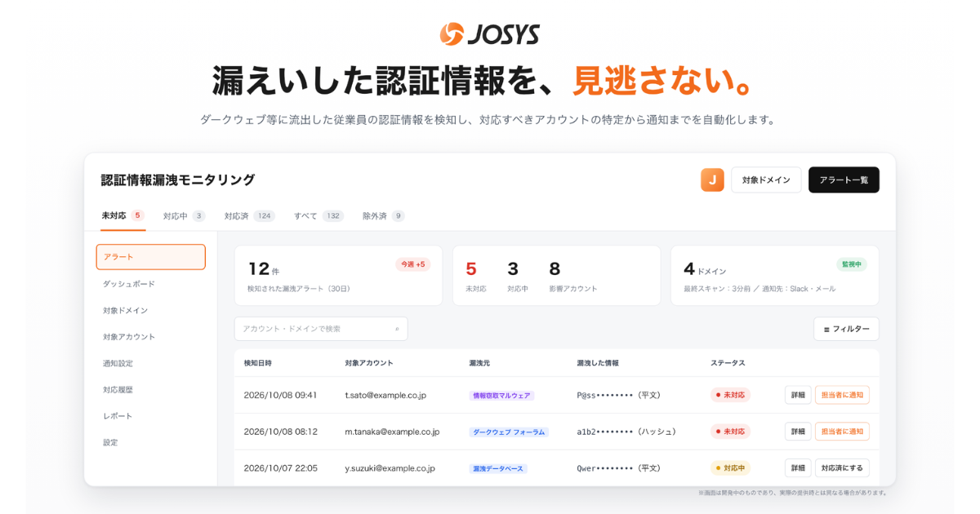Switch to the 除外済 tab
The height and width of the screenshot is (514, 980).
tap(384, 216)
